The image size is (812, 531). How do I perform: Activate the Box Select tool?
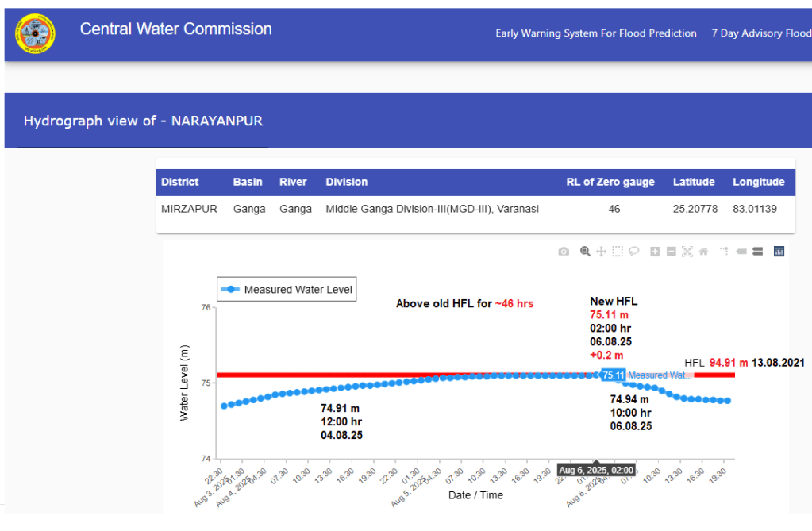tap(618, 252)
